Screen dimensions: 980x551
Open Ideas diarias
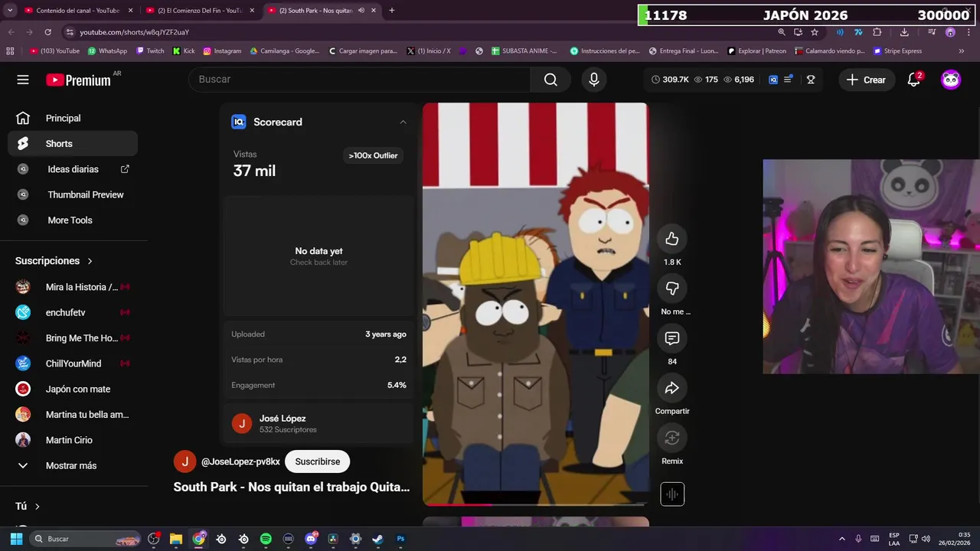(x=74, y=169)
